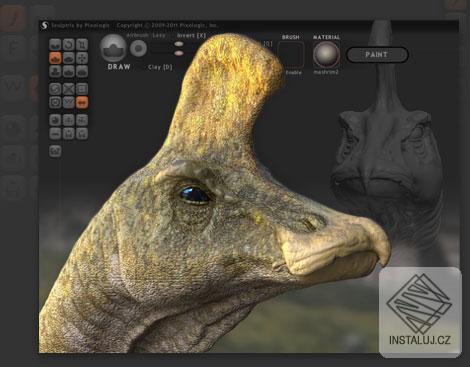Viewport: 470px width, 367px height.
Task: Click the MATERIAL heading label
Action: pyautogui.click(x=326, y=37)
